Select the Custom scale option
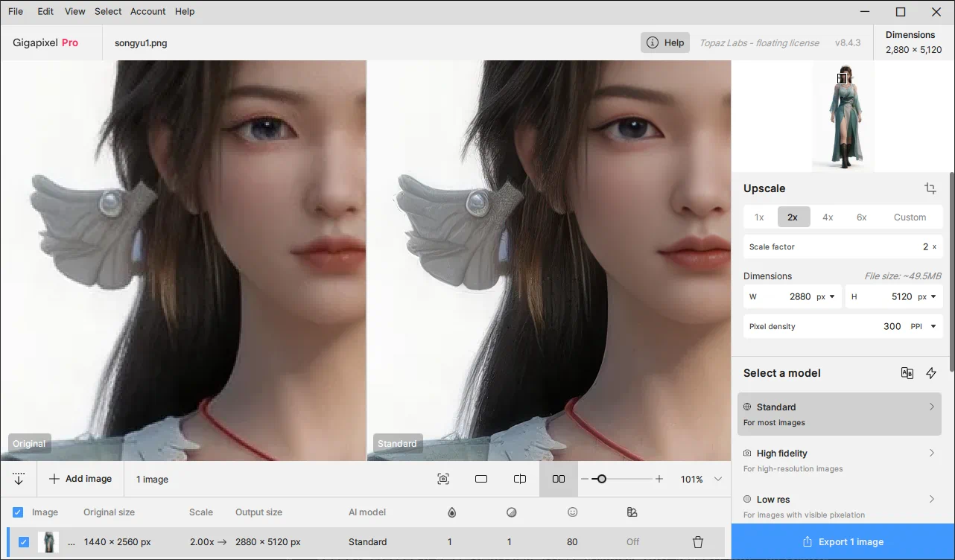Image resolution: width=955 pixels, height=560 pixels. (910, 217)
